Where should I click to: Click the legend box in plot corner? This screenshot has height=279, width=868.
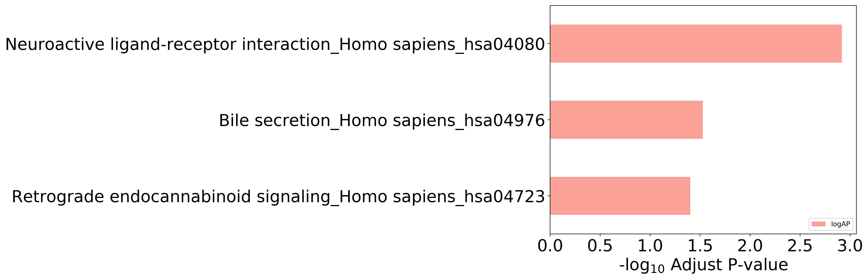(831, 224)
